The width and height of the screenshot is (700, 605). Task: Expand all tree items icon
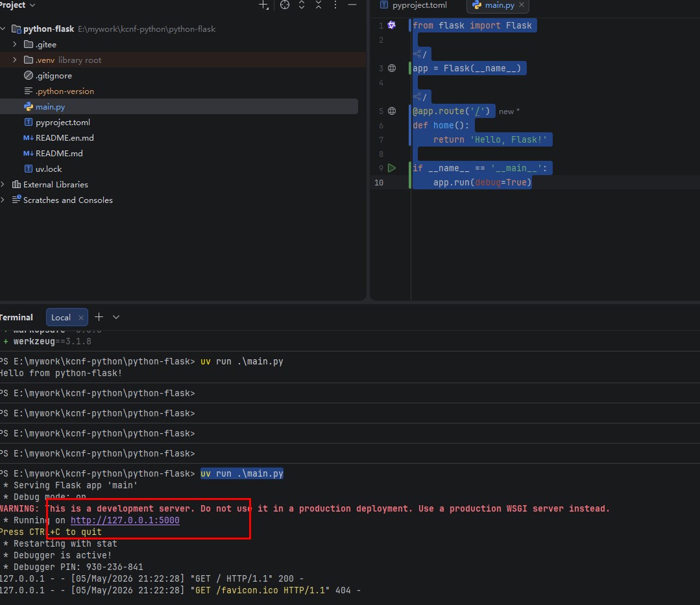point(301,5)
